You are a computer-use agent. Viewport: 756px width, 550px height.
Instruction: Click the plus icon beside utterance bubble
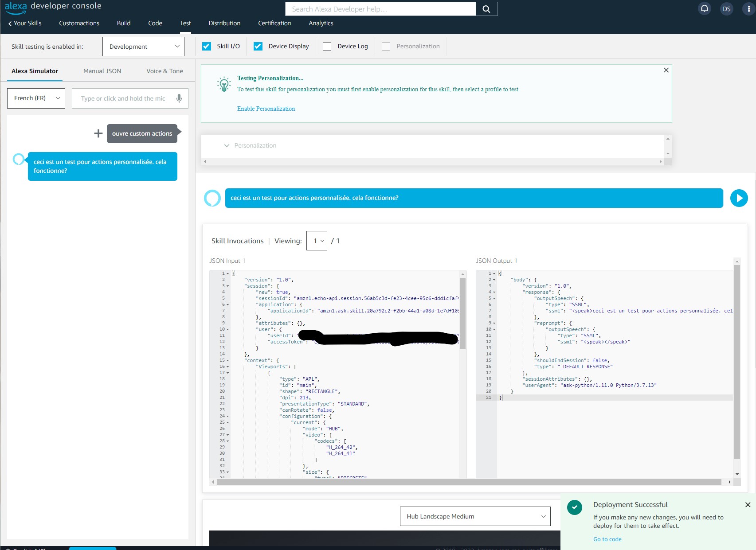98,133
